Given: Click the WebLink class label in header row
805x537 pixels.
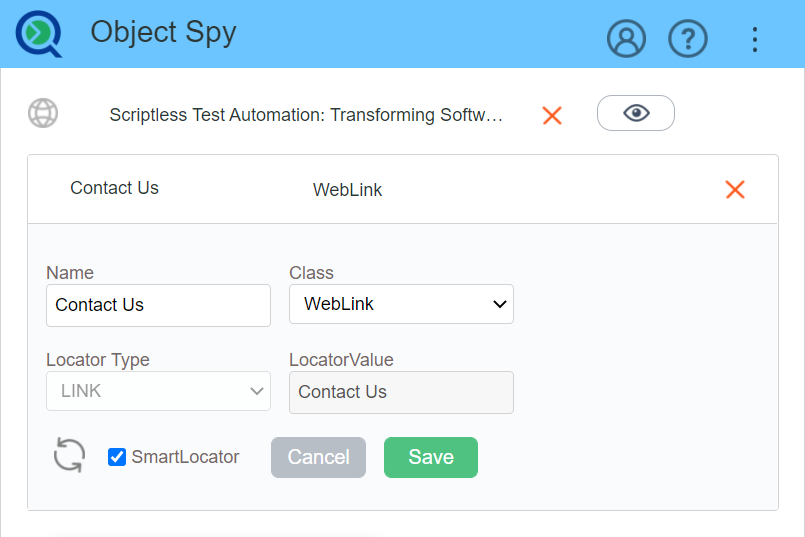Looking at the screenshot, I should [347, 190].
